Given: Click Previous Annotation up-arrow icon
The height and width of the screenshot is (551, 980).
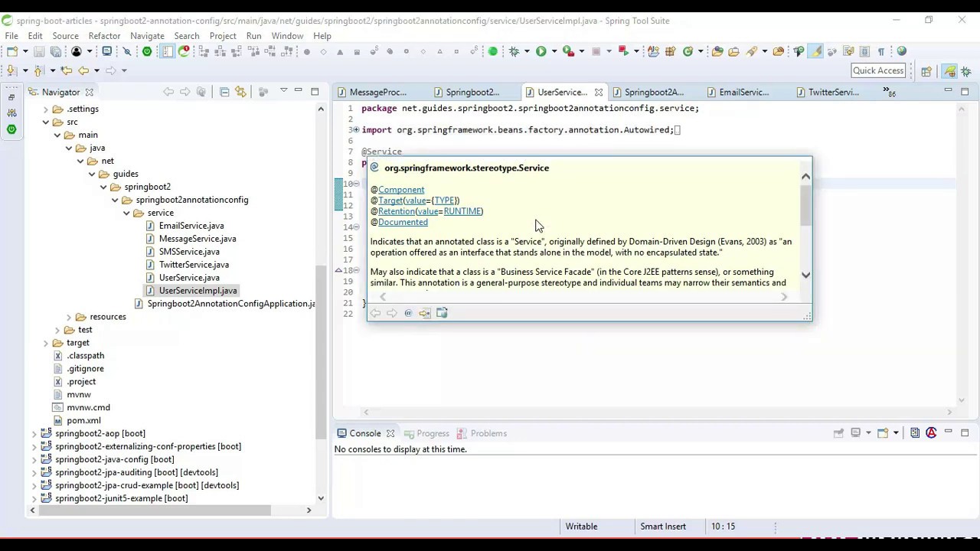Looking at the screenshot, I should click(x=38, y=70).
